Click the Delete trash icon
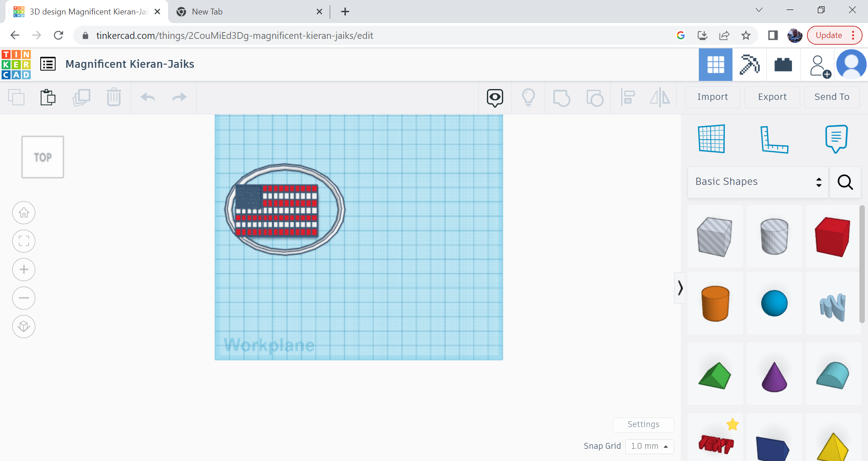868x461 pixels. [114, 97]
